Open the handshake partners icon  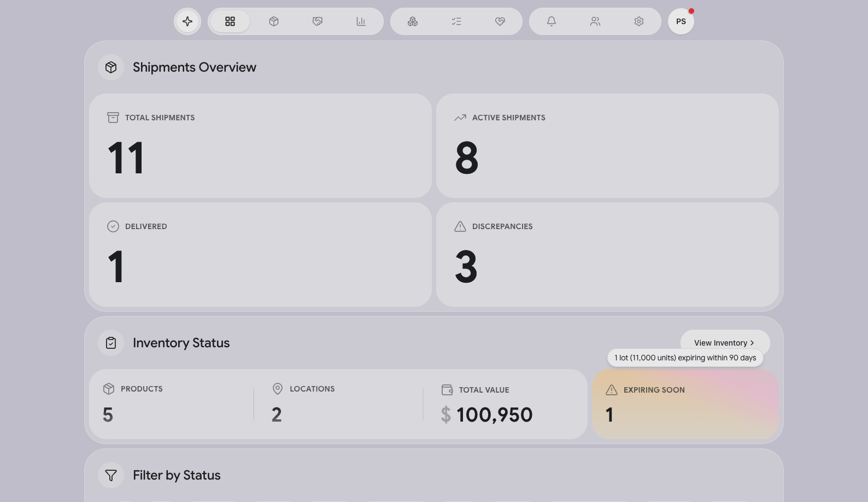pyautogui.click(x=318, y=21)
